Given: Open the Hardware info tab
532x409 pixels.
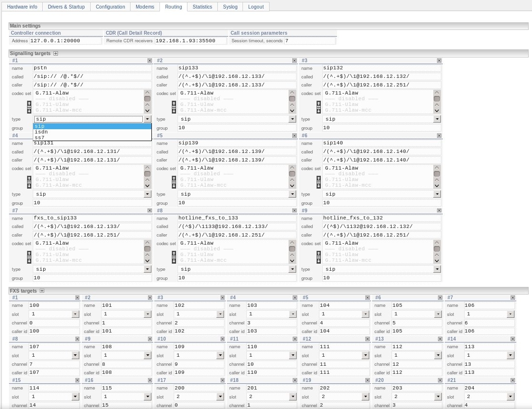Looking at the screenshot, I should pyautogui.click(x=22, y=7).
